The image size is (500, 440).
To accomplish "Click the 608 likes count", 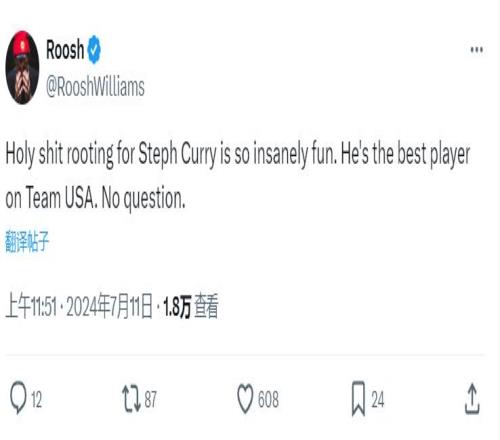I will pos(268,399).
